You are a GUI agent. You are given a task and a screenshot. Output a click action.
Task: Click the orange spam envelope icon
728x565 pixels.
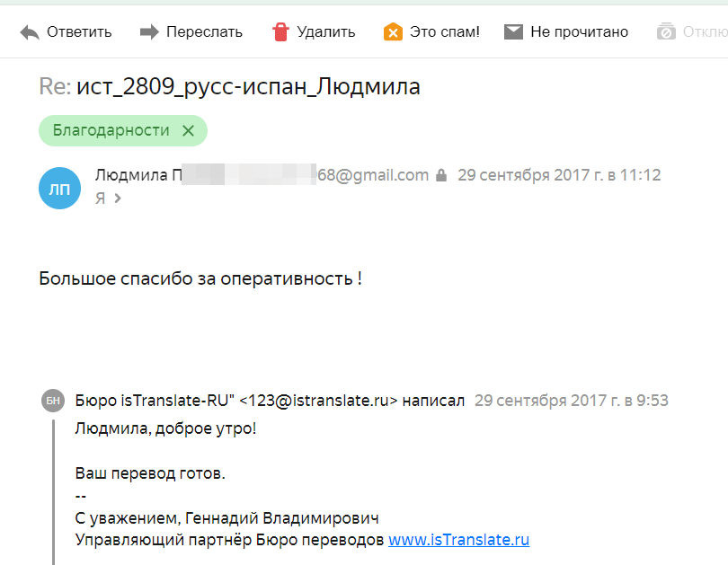point(393,32)
